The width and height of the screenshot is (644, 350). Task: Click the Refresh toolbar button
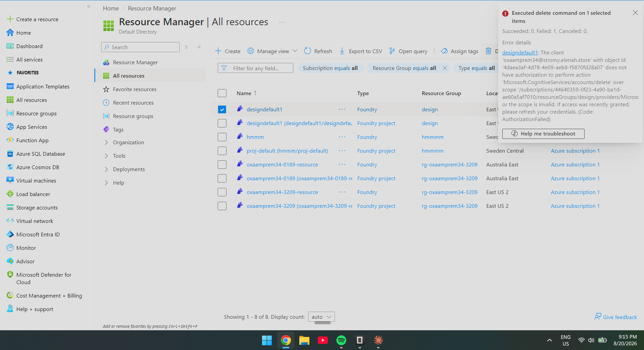[x=318, y=51]
